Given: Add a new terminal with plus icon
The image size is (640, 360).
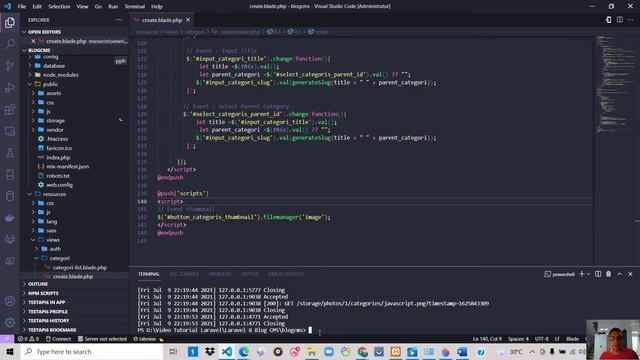Looking at the screenshot, I should 582,274.
